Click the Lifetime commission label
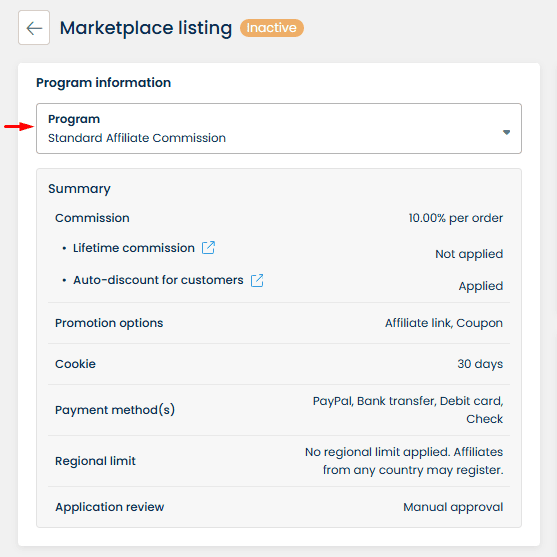Viewport: 557px width, 557px height. [134, 248]
